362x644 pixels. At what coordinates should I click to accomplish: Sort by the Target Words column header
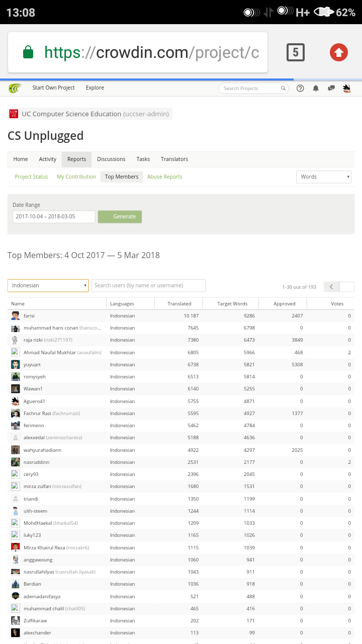[231, 303]
